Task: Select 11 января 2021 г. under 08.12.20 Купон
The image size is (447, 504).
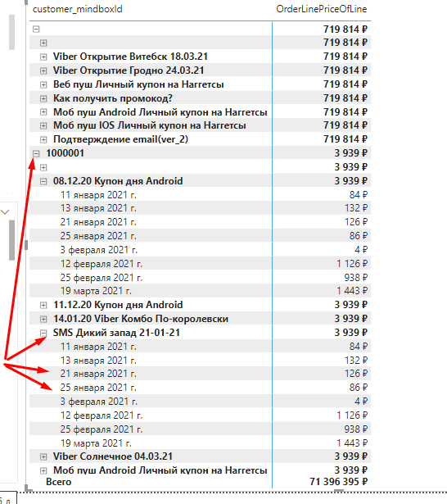Action: pyautogui.click(x=98, y=195)
